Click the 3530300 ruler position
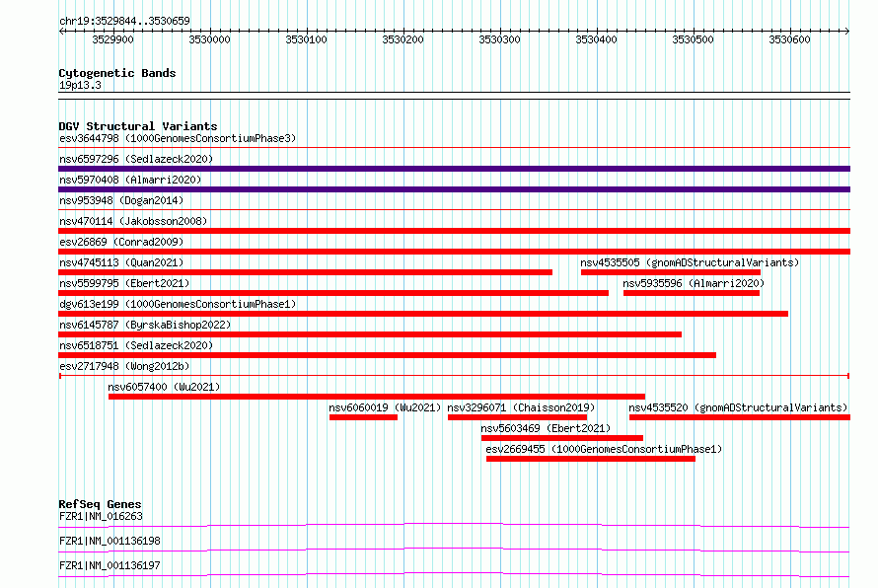 coord(499,39)
